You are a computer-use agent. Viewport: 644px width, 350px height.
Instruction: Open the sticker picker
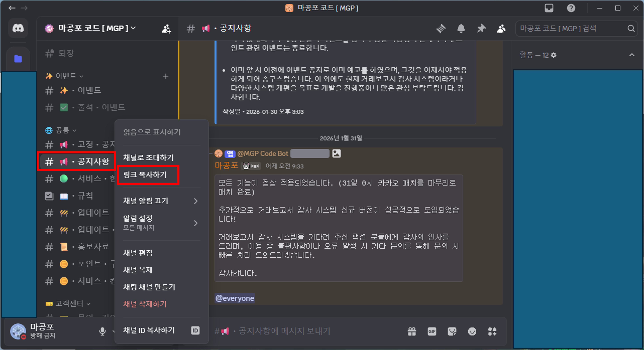coord(452,332)
